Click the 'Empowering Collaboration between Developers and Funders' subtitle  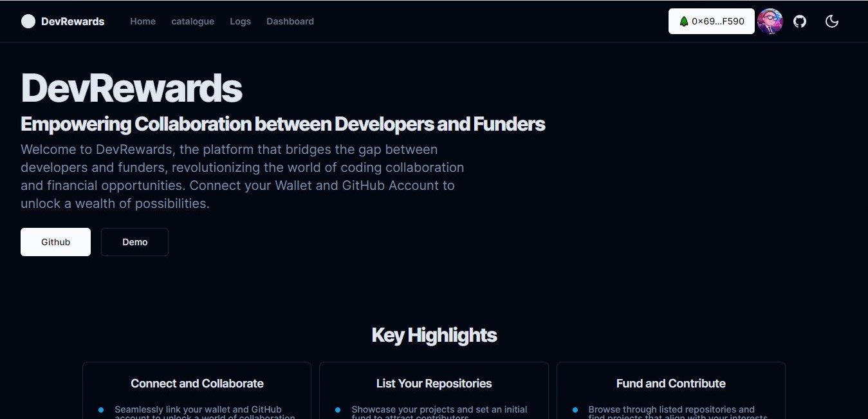coord(283,124)
